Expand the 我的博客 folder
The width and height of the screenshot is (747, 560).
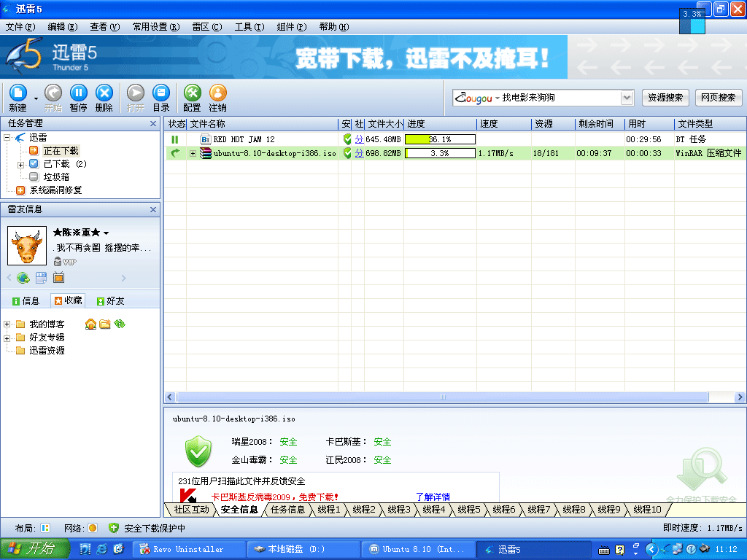(7, 324)
